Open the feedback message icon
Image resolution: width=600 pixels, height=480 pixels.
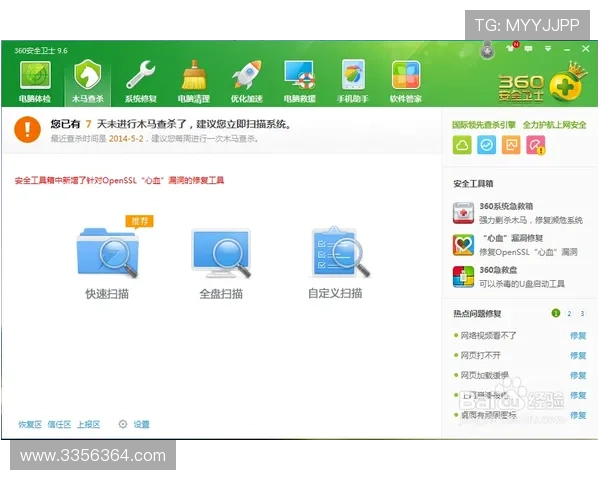(x=528, y=49)
